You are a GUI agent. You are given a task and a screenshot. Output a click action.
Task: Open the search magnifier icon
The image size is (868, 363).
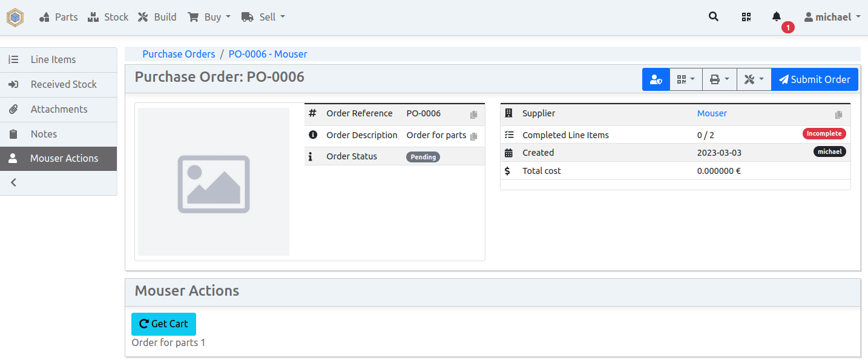click(x=714, y=17)
